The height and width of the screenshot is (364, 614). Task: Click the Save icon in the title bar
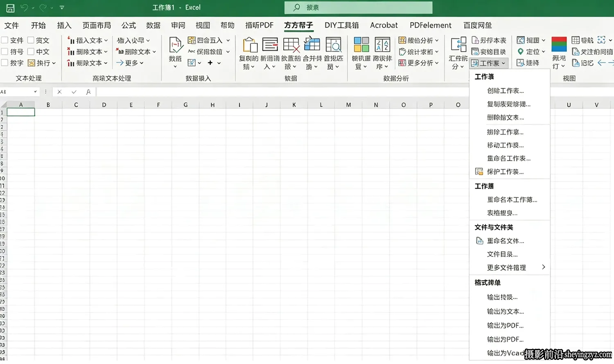[x=10, y=8]
